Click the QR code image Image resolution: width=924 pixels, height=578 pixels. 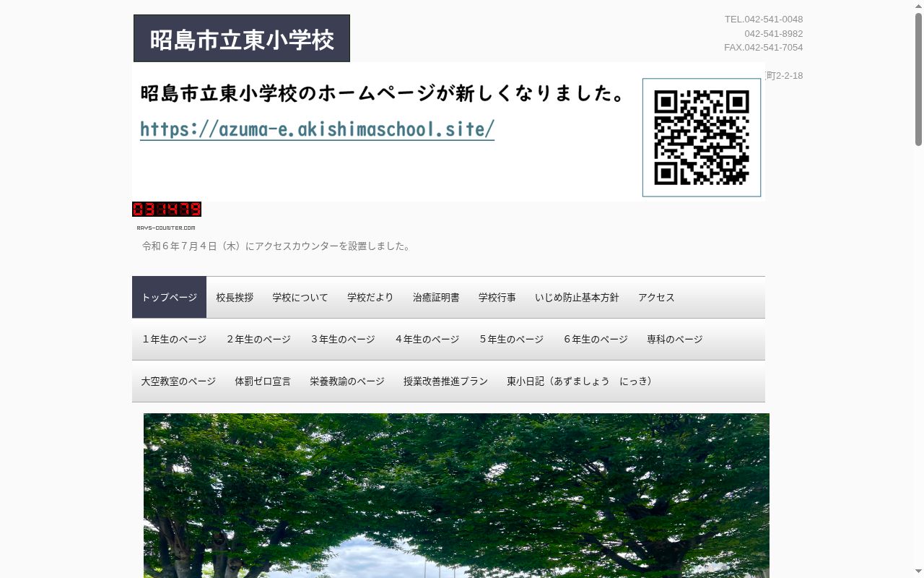click(x=702, y=137)
